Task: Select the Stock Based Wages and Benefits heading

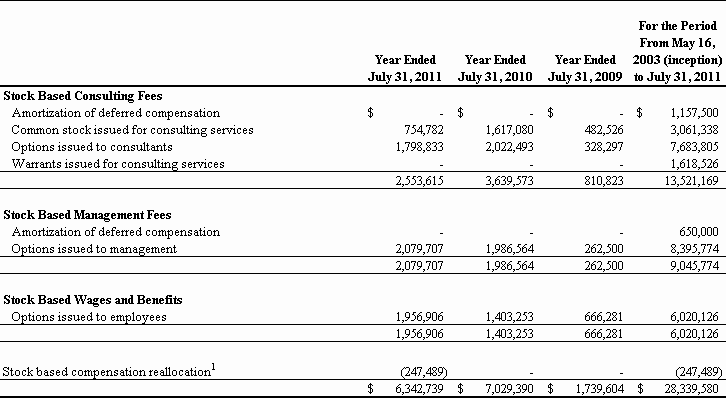Action: click(93, 299)
